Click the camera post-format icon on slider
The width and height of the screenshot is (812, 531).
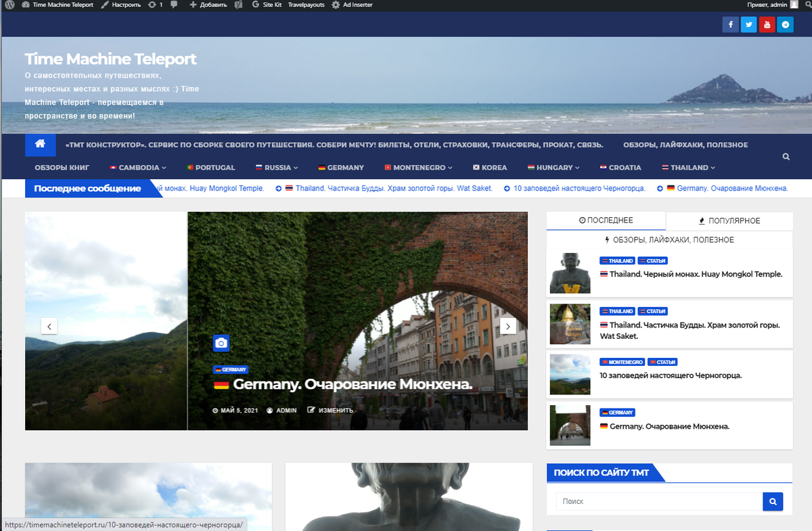click(221, 343)
